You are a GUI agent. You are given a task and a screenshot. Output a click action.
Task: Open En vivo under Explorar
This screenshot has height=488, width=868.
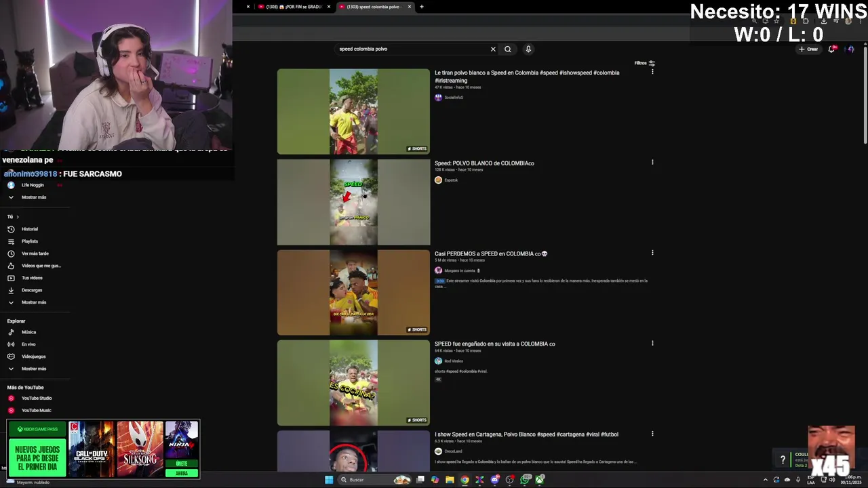click(28, 344)
